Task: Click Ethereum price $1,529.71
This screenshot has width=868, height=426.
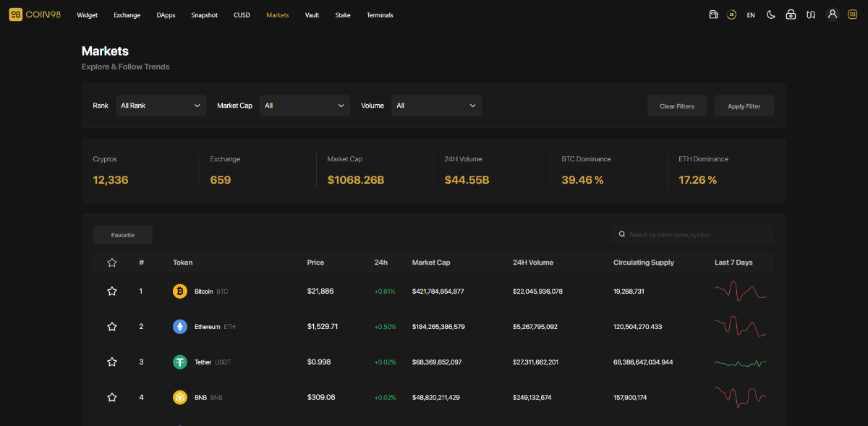Action: [x=323, y=326]
